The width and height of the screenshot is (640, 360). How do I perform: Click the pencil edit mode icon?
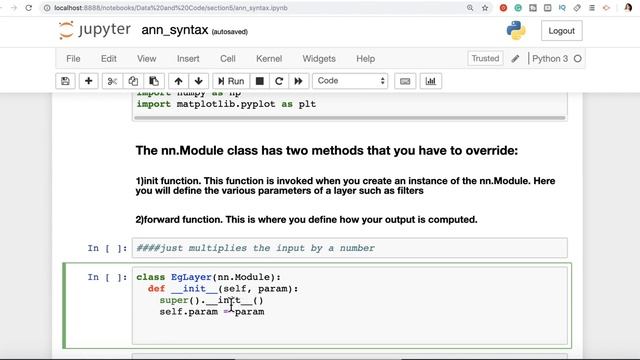click(515, 59)
